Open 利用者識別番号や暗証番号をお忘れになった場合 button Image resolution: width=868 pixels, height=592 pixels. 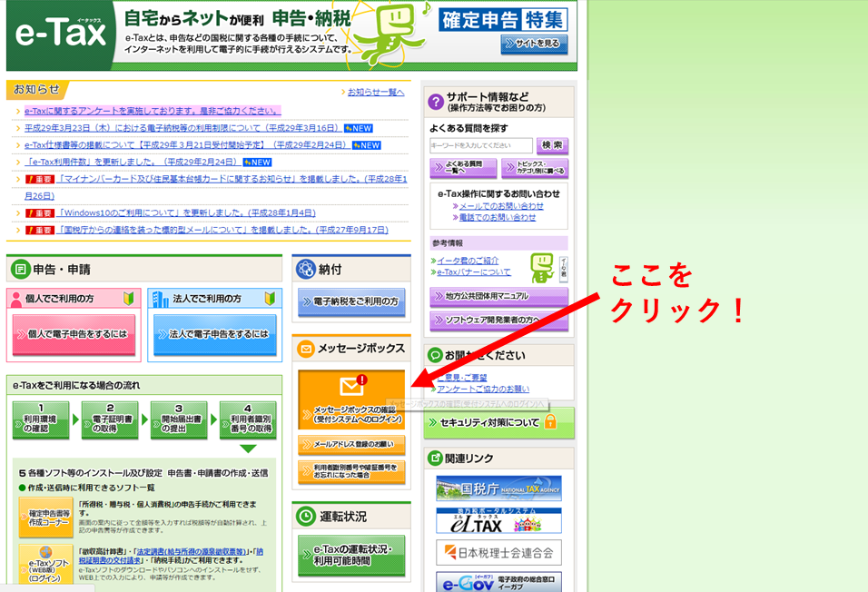coord(351,471)
